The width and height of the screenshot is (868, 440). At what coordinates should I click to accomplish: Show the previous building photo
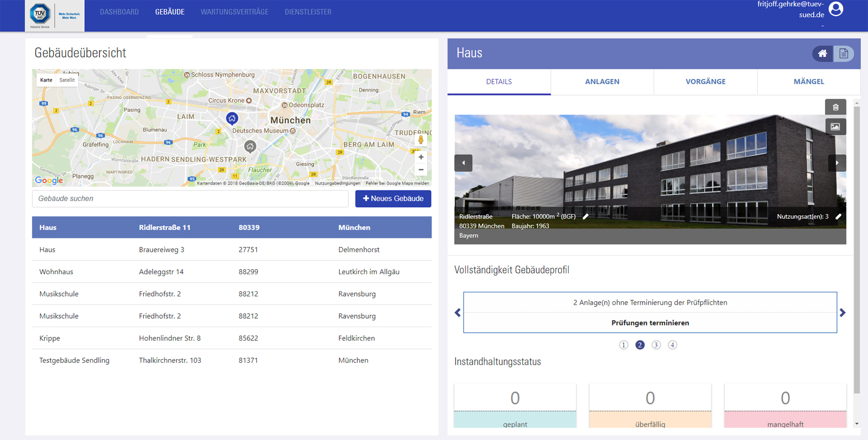click(463, 163)
